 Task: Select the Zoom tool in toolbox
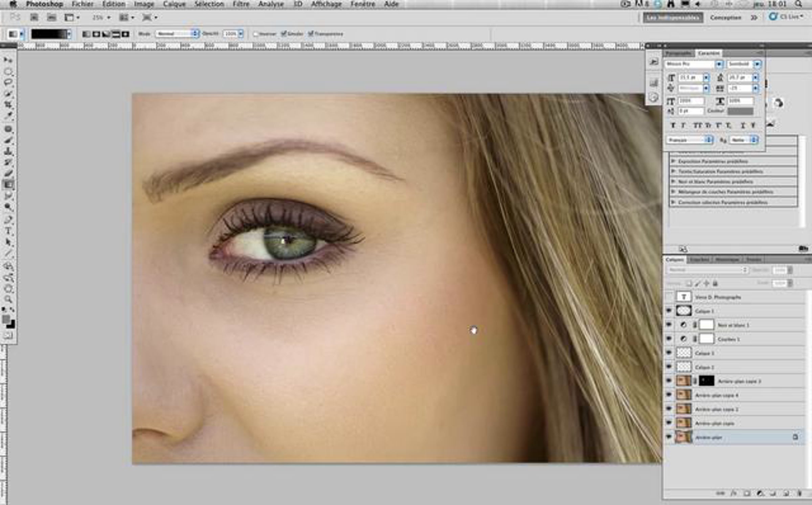pos(8,299)
